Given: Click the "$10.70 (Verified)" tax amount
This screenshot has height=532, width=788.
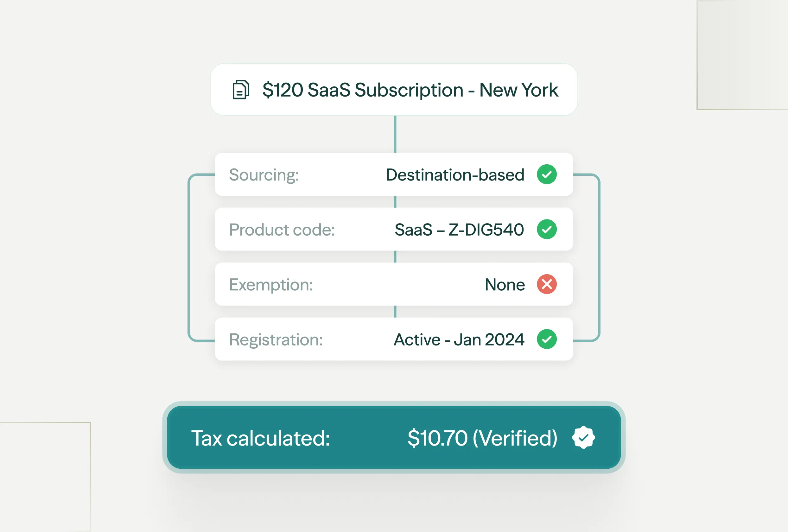Looking at the screenshot, I should tap(482, 438).
